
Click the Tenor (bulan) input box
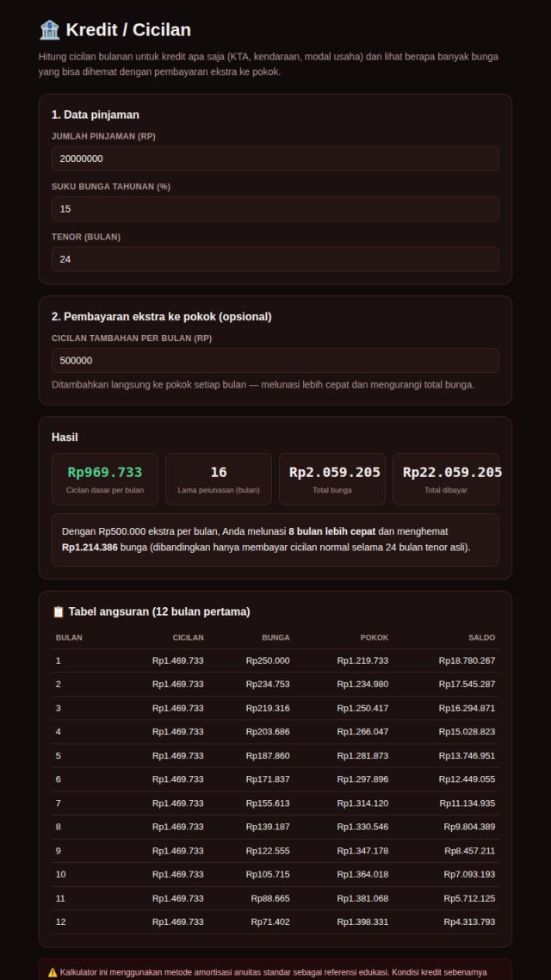275,258
